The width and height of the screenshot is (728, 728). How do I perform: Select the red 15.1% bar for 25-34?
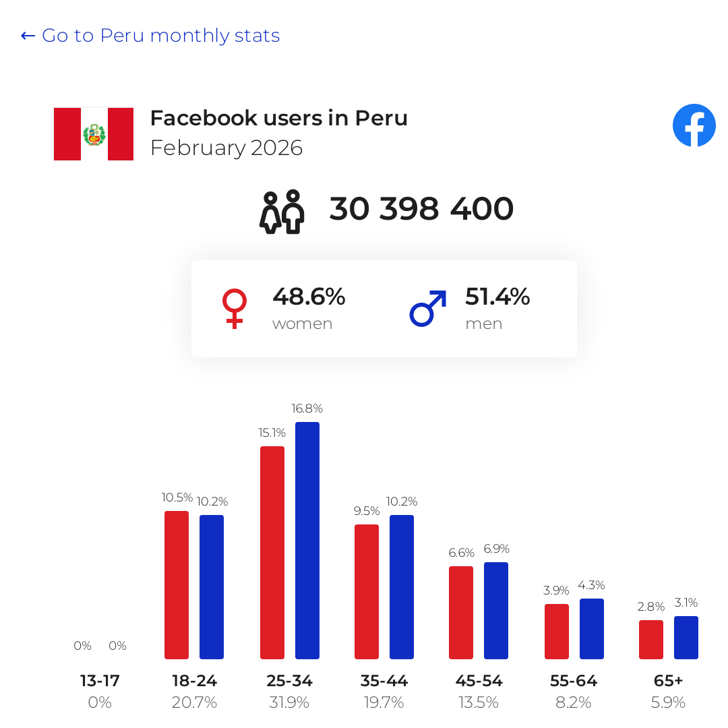click(x=272, y=553)
